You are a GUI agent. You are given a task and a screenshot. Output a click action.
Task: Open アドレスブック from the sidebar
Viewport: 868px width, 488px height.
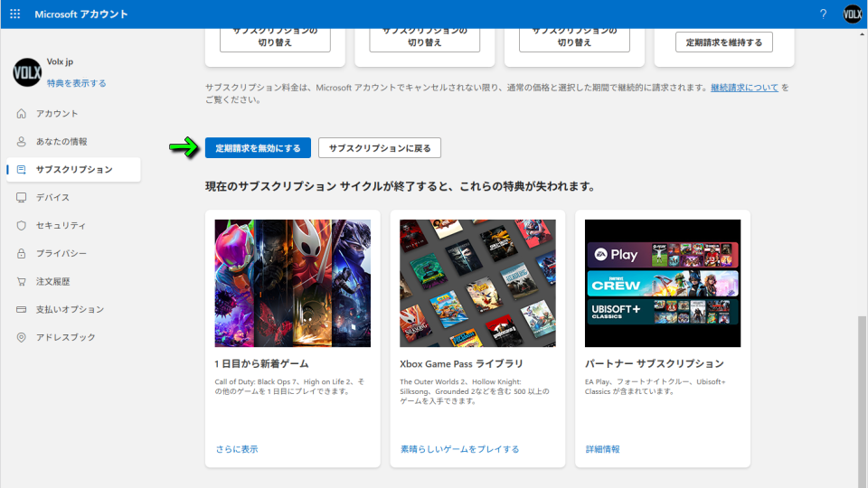(x=65, y=338)
